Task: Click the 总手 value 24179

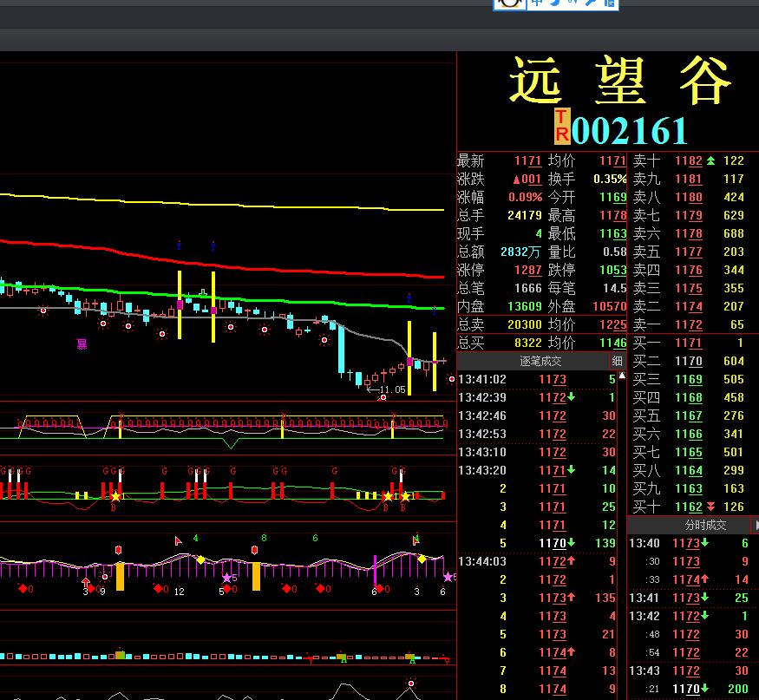Action: coord(525,215)
